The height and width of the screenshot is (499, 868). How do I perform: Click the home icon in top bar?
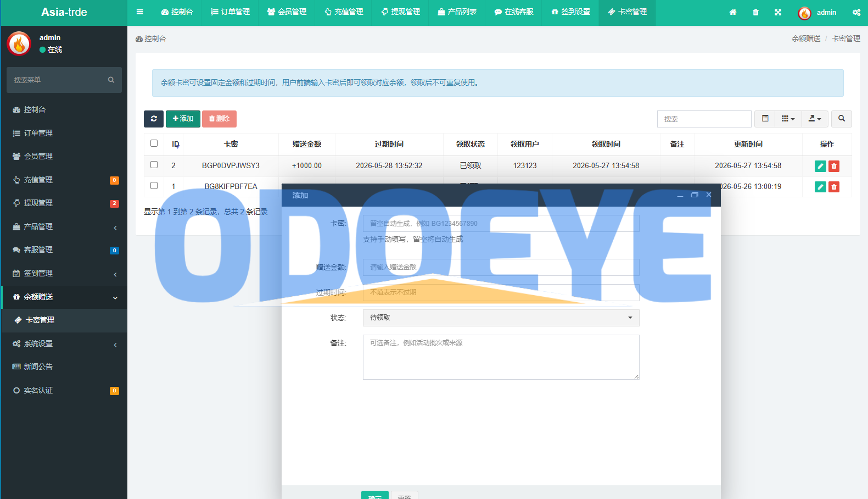coord(733,12)
